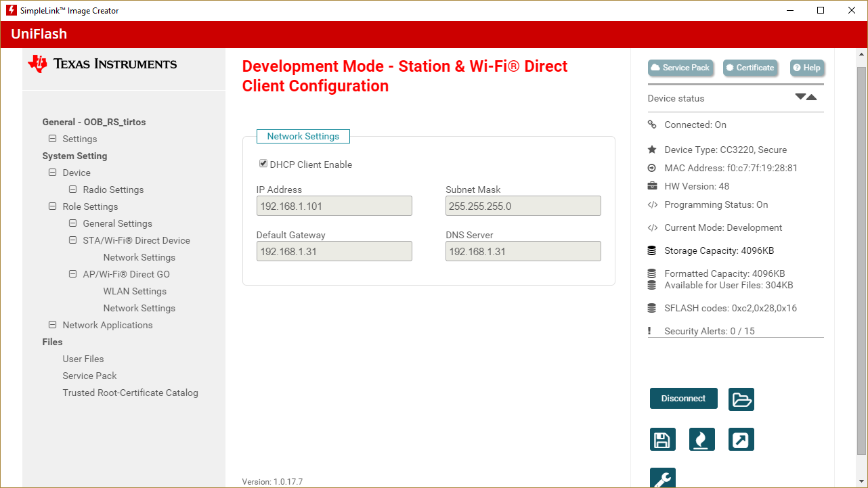Collapse STA/Wi-Fi Direct Device minus box
The height and width of the screenshot is (488, 868).
pyautogui.click(x=72, y=240)
